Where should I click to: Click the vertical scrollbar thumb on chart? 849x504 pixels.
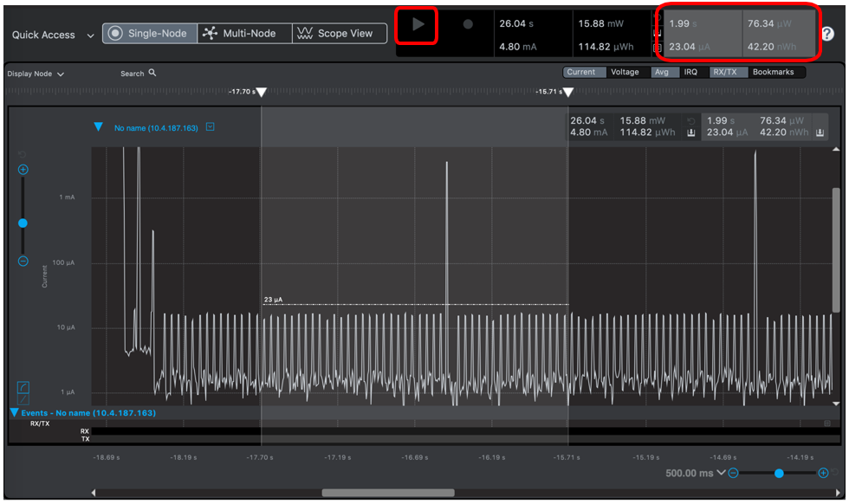tap(836, 250)
